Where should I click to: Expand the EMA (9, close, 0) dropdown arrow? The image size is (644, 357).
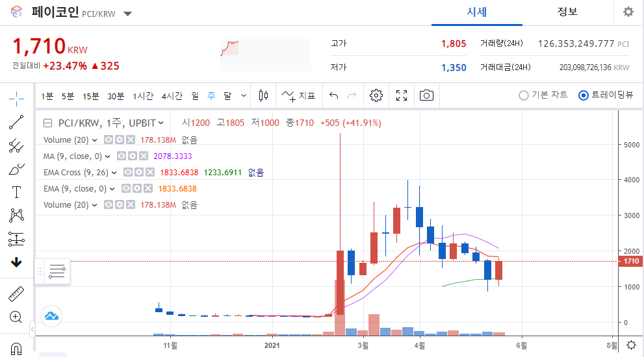[112, 188]
